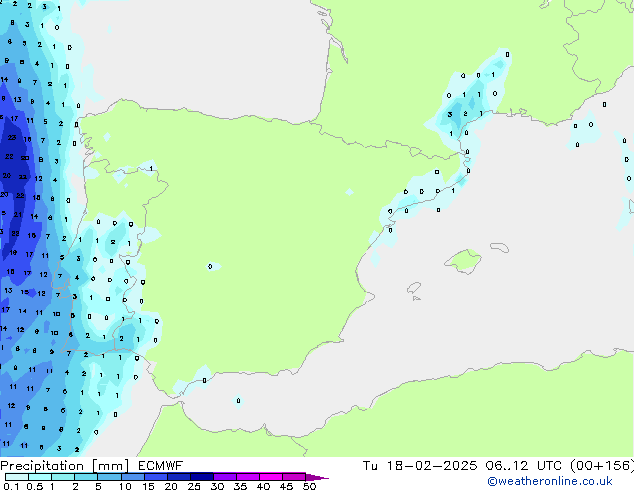Screen dimensions: 634x490
Task: Click the legend's 25 value label
Action: [x=193, y=486]
